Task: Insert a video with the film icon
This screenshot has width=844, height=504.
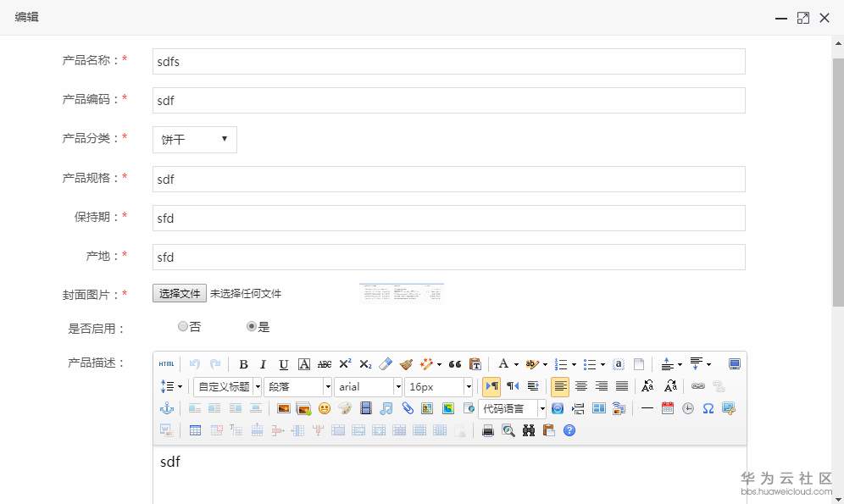Action: pyautogui.click(x=366, y=408)
